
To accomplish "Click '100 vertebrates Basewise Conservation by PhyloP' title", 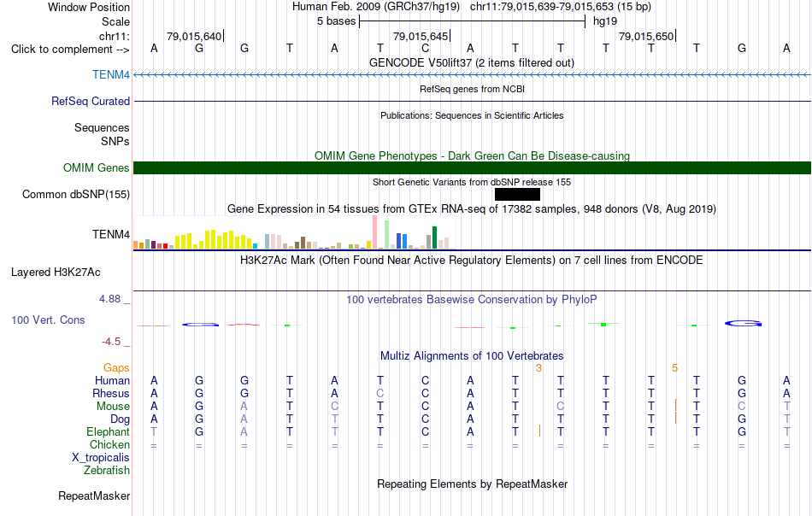I will coord(472,299).
